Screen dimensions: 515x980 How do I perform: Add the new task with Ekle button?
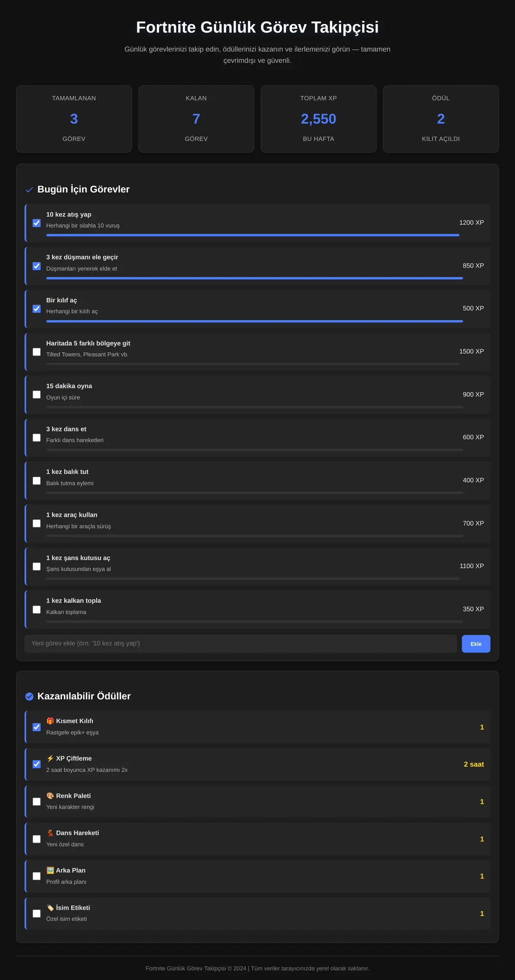click(x=476, y=644)
